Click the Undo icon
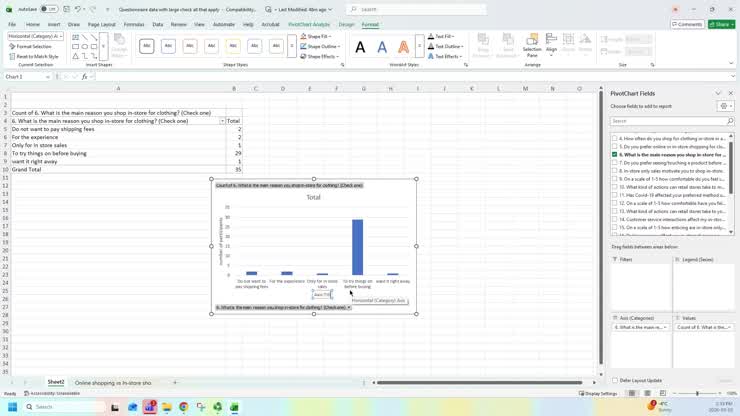 click(x=78, y=9)
